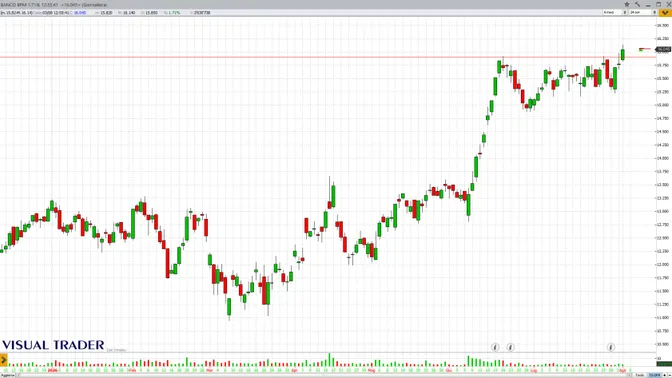Click the star favorites icon in title bar
The height and width of the screenshot is (378, 672).
(627, 4)
